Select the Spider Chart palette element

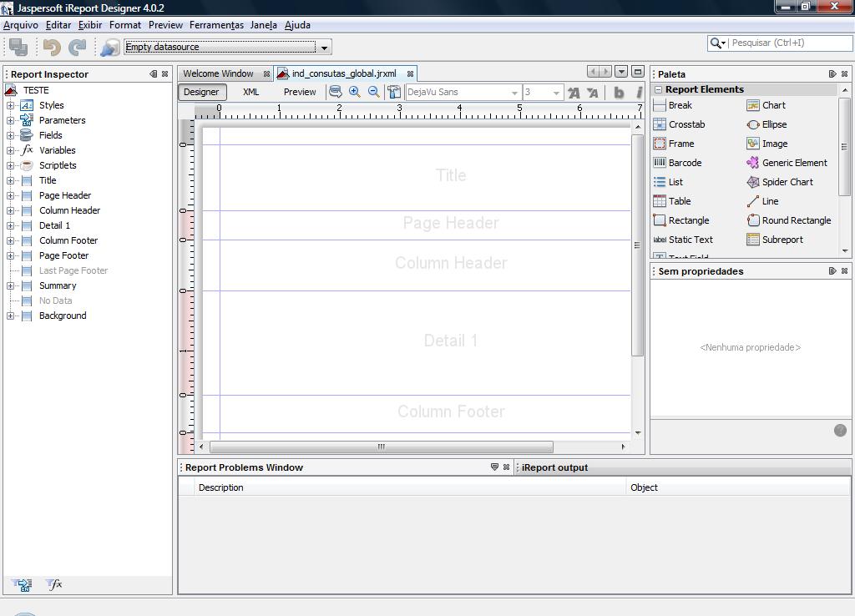[x=780, y=182]
